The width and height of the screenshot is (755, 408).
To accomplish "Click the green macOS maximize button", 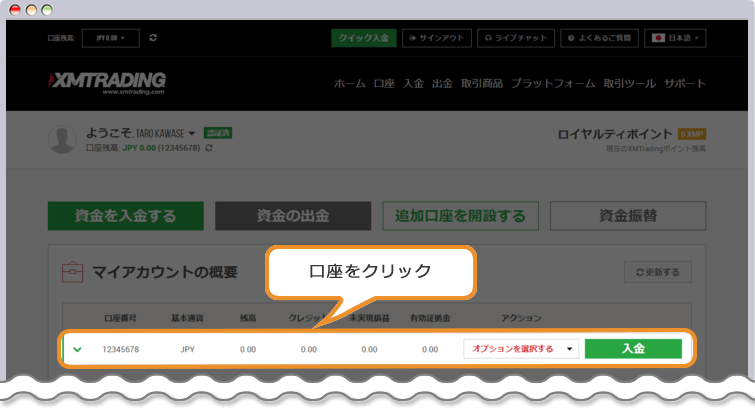I will click(x=47, y=10).
